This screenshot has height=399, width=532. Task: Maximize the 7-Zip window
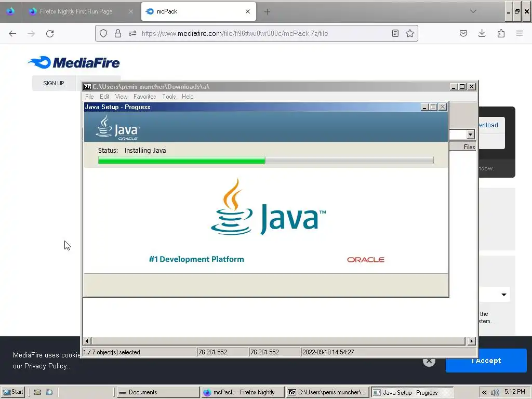pos(462,87)
